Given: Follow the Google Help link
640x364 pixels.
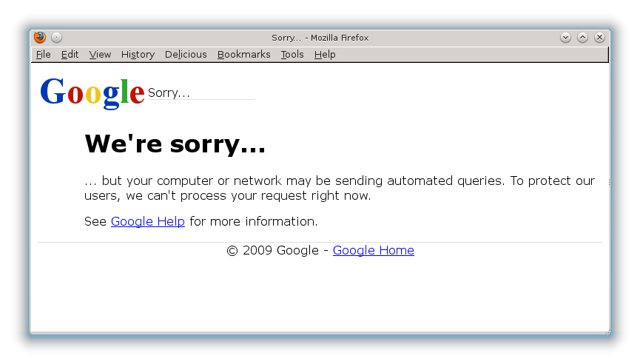Looking at the screenshot, I should 148,221.
